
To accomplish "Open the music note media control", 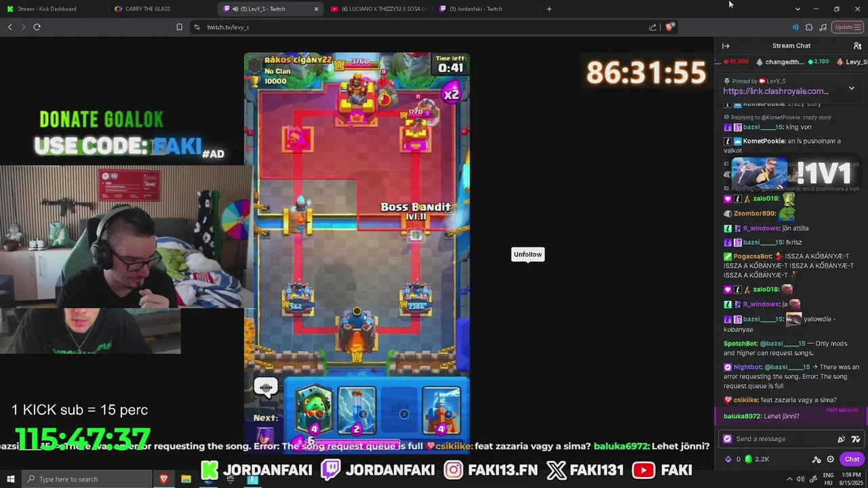I will point(823,27).
